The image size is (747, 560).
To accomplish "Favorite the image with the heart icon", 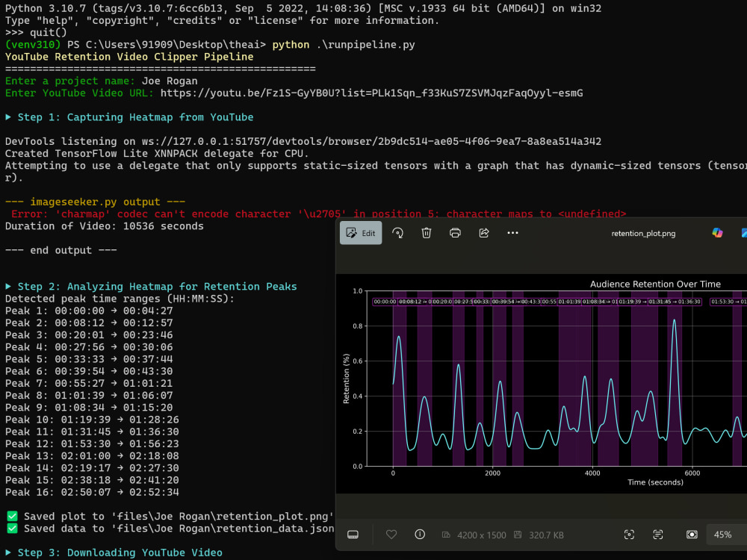I will point(391,535).
